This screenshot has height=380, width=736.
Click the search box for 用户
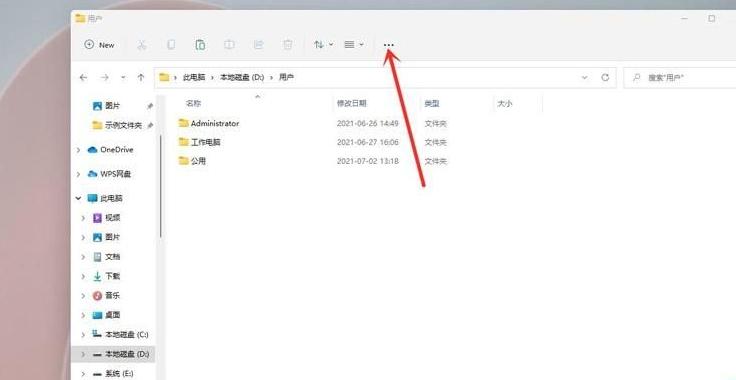[x=680, y=77]
